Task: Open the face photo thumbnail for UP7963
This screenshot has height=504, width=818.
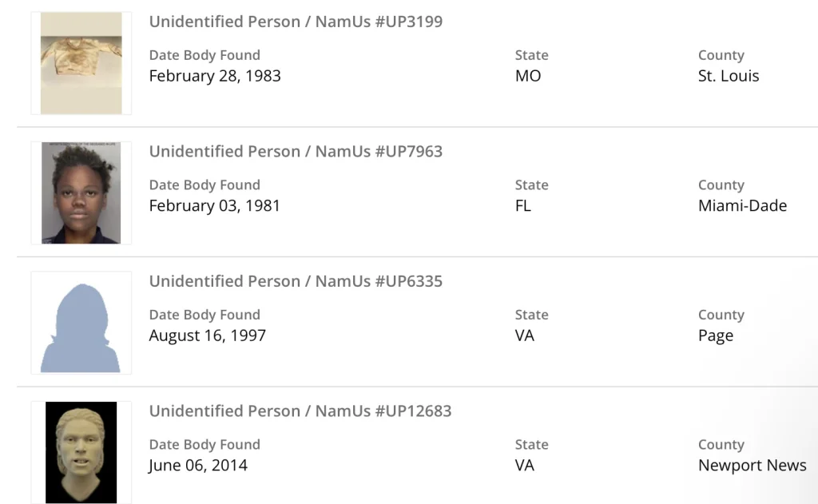Action: click(x=81, y=193)
